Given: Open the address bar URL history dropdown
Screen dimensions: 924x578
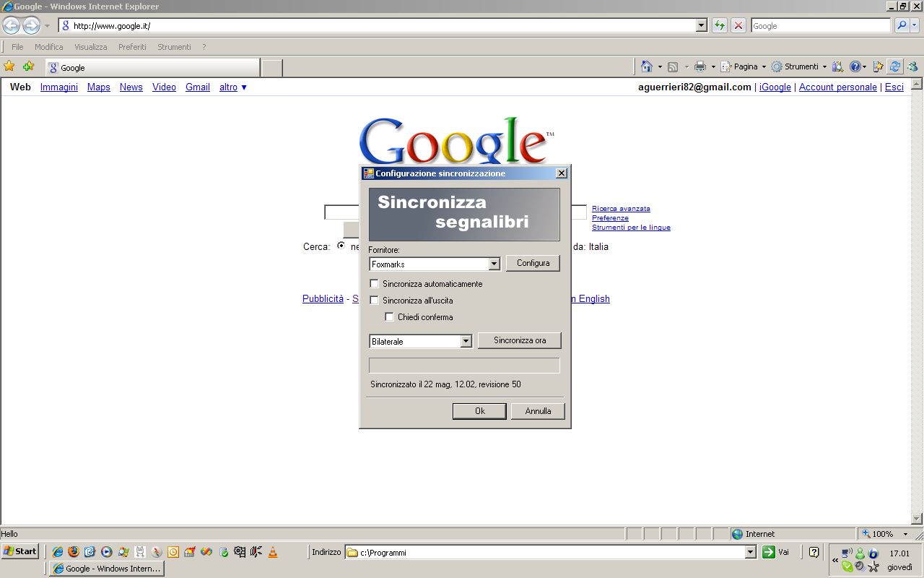Looking at the screenshot, I should pos(701,25).
